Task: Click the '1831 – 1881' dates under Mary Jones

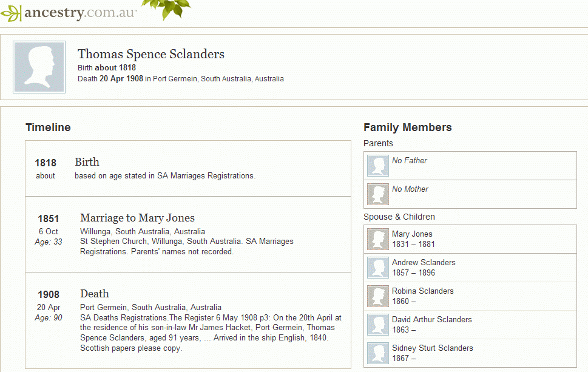Action: tap(413, 244)
